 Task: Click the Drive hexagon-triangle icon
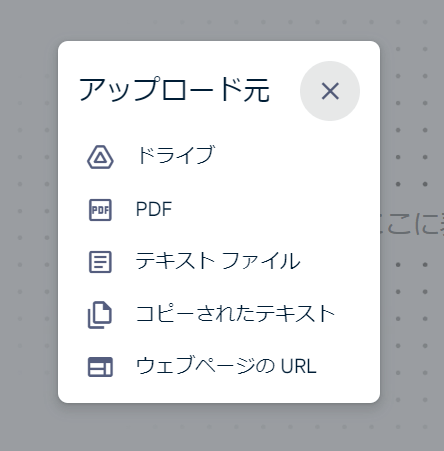click(x=100, y=157)
